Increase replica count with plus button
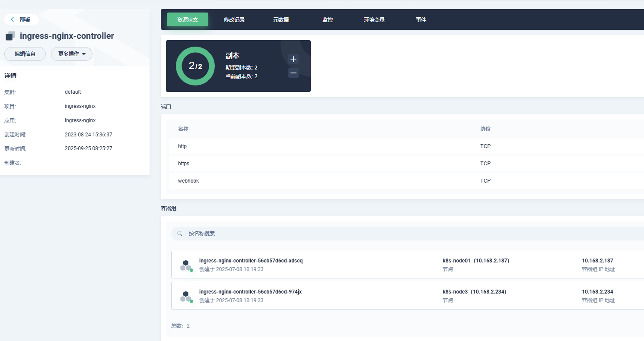Image resolution: width=644 pixels, height=341 pixels. pyautogui.click(x=293, y=59)
